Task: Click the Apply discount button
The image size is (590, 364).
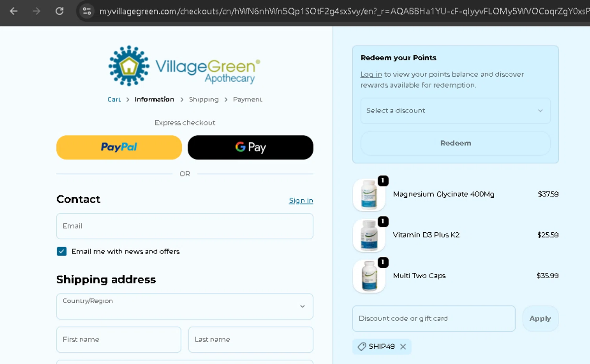Action: click(540, 318)
